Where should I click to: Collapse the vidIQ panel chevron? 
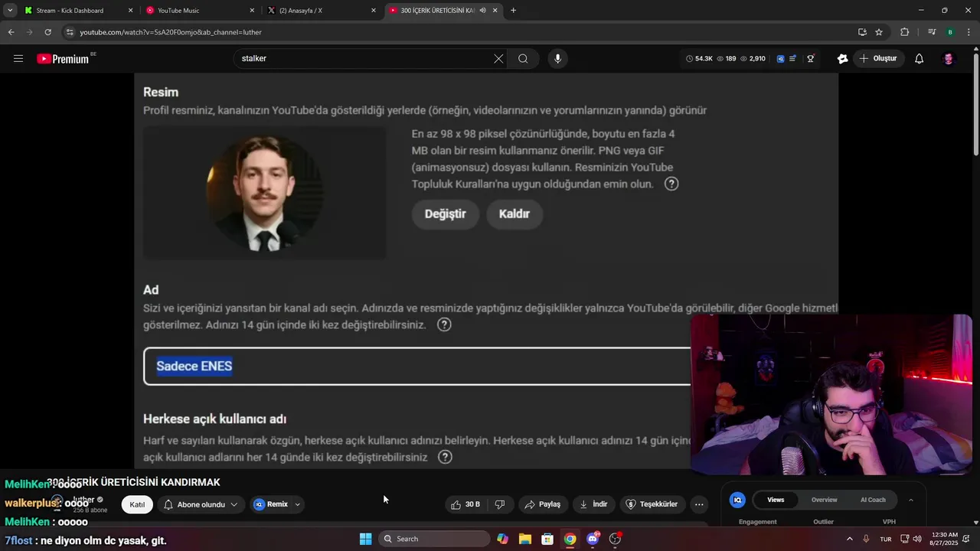(x=910, y=500)
